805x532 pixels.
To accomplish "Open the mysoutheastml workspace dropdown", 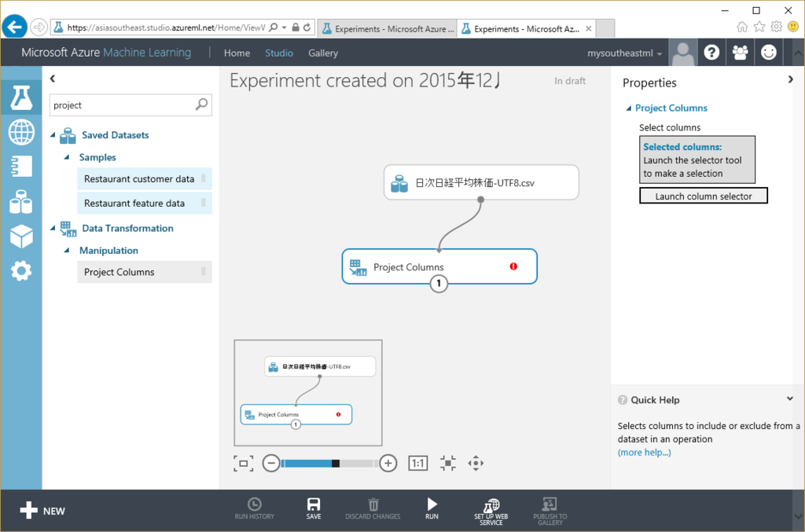I will pos(624,53).
